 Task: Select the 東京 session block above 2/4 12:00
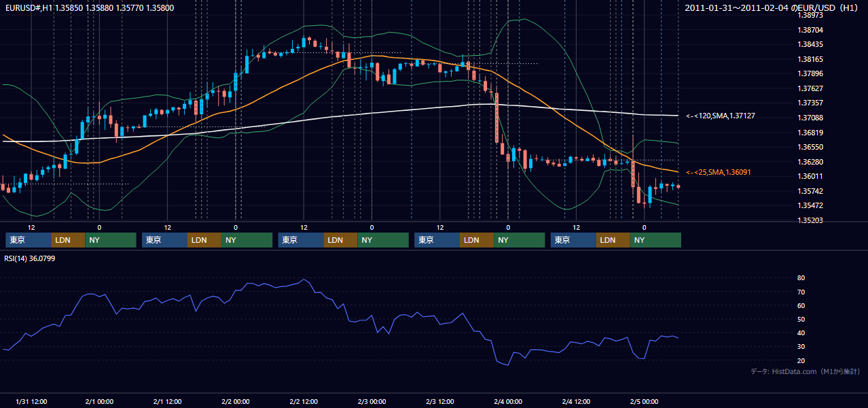pos(573,240)
